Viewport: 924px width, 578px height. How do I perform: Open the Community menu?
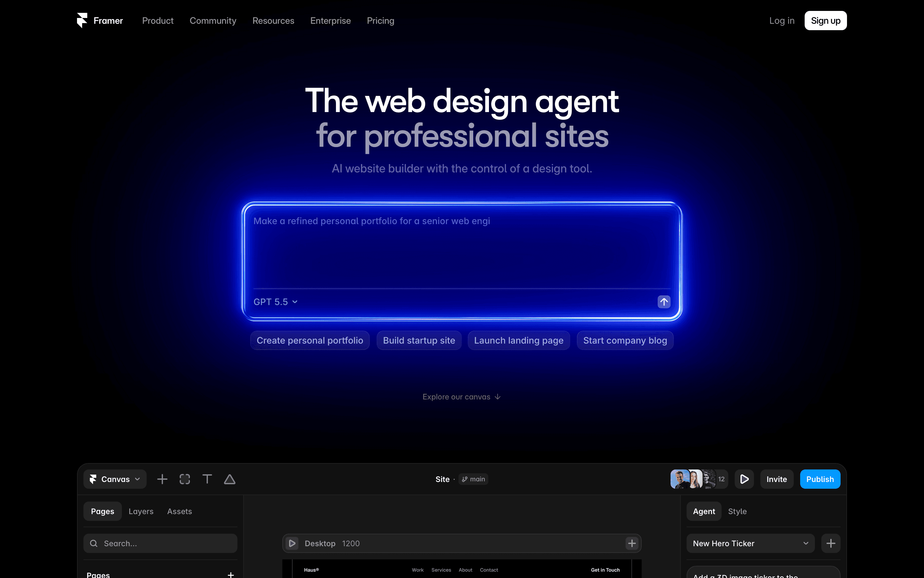[213, 21]
